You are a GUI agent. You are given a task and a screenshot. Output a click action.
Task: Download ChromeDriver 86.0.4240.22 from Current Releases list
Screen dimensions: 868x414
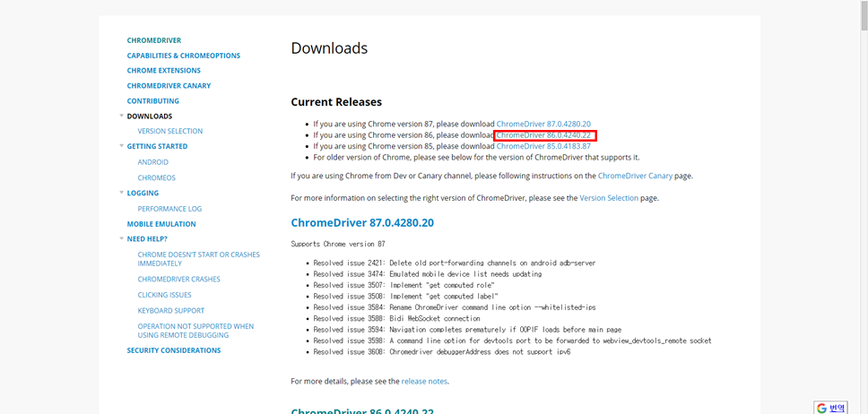543,135
